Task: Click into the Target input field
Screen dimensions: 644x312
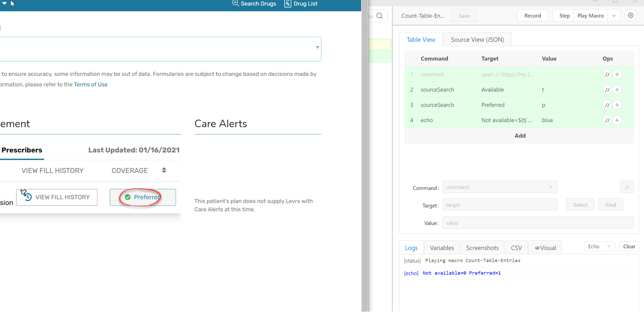Action: point(499,205)
